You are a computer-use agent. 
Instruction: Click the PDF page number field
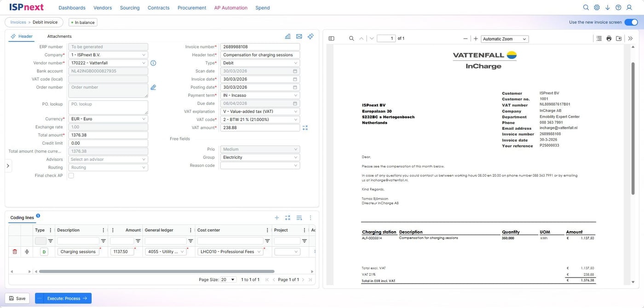click(386, 39)
